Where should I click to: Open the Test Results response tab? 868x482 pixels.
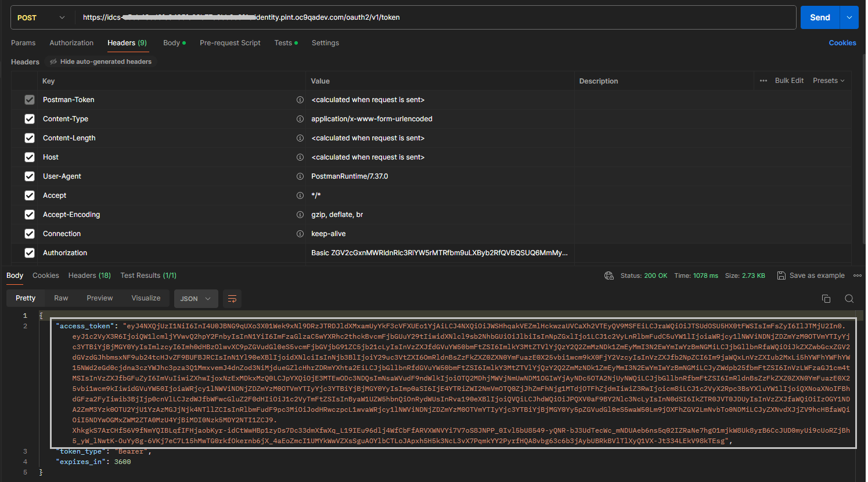point(148,276)
